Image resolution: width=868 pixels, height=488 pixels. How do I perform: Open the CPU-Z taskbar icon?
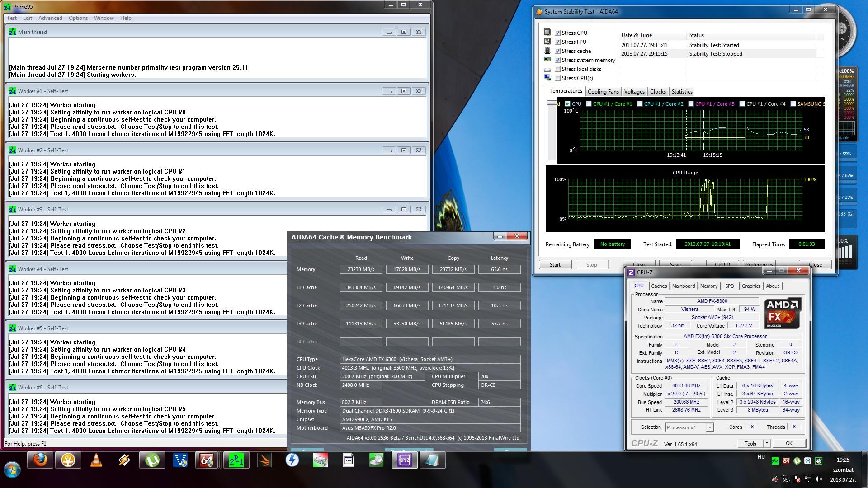[x=404, y=460]
